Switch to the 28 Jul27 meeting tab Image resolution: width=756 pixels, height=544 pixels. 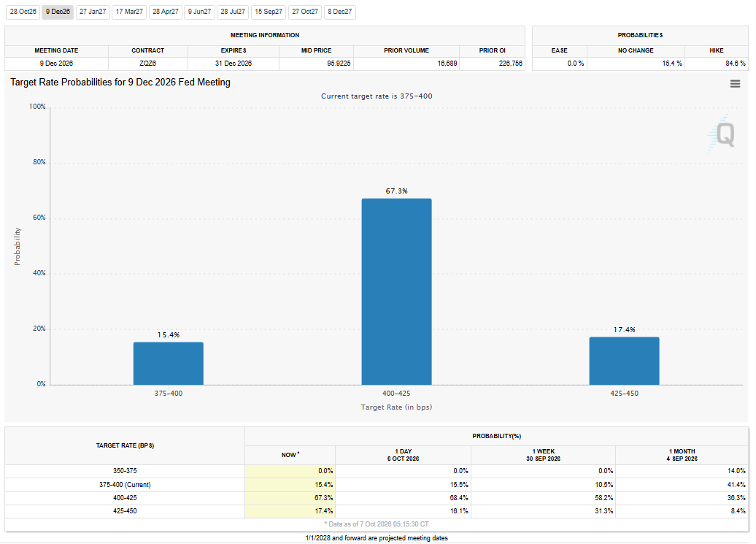(233, 12)
